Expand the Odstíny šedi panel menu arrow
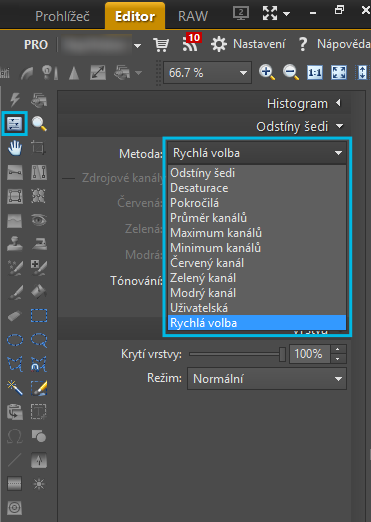Screen dimensions: 371x522 [x=339, y=126]
